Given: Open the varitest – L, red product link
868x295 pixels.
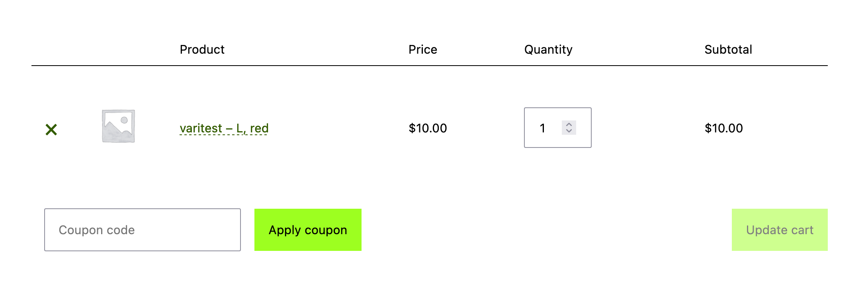Looking at the screenshot, I should point(224,128).
